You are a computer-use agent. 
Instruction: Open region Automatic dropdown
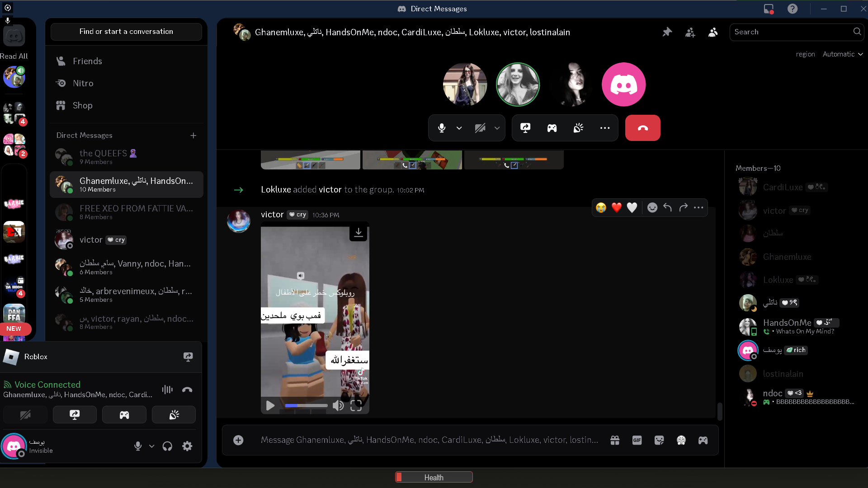coord(842,54)
